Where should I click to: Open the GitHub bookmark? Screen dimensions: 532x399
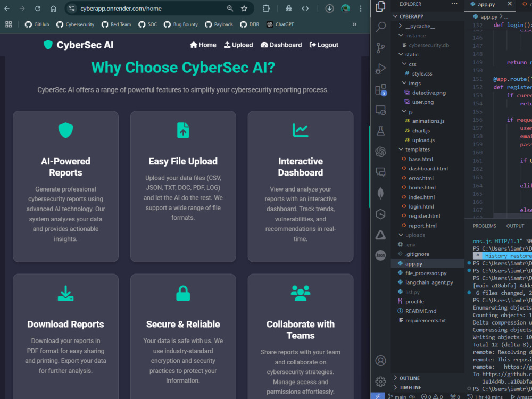pyautogui.click(x=37, y=24)
